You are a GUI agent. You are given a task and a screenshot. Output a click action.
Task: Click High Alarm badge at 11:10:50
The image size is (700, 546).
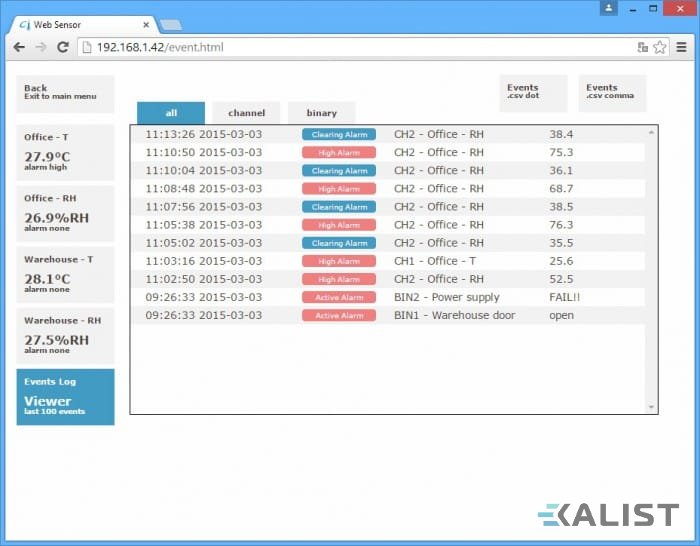[x=339, y=153]
